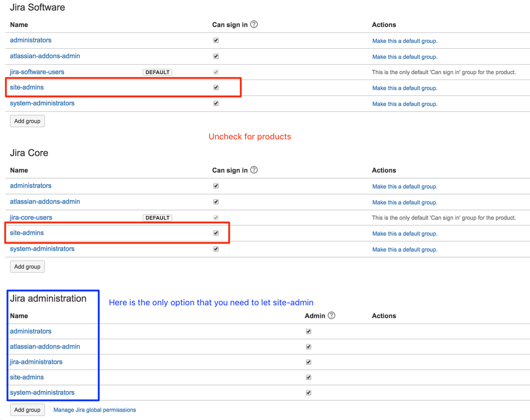Click DEFAULT badge on jira-core-users row
Image resolution: width=530 pixels, height=420 pixels.
click(x=158, y=218)
